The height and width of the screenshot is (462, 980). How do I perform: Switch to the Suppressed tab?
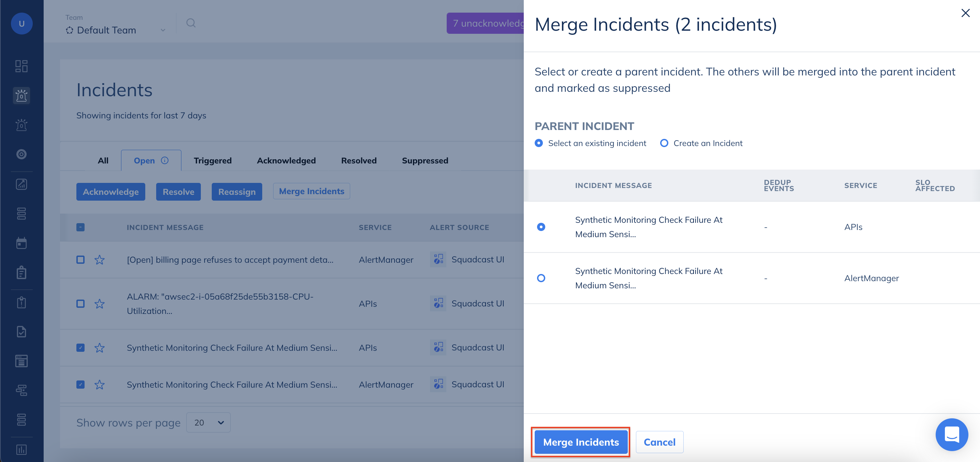point(425,160)
